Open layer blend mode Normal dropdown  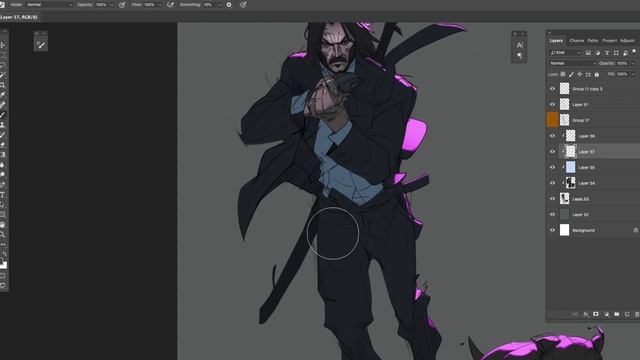coord(572,63)
